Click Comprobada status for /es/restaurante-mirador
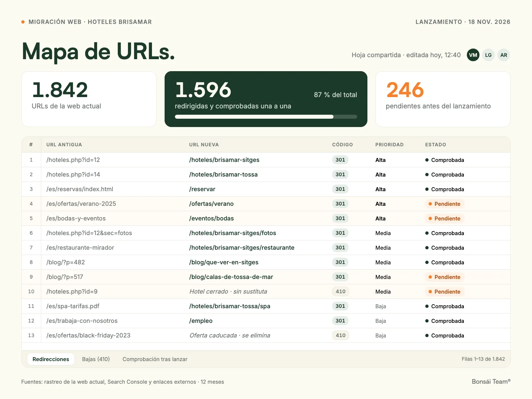 [x=445, y=248]
